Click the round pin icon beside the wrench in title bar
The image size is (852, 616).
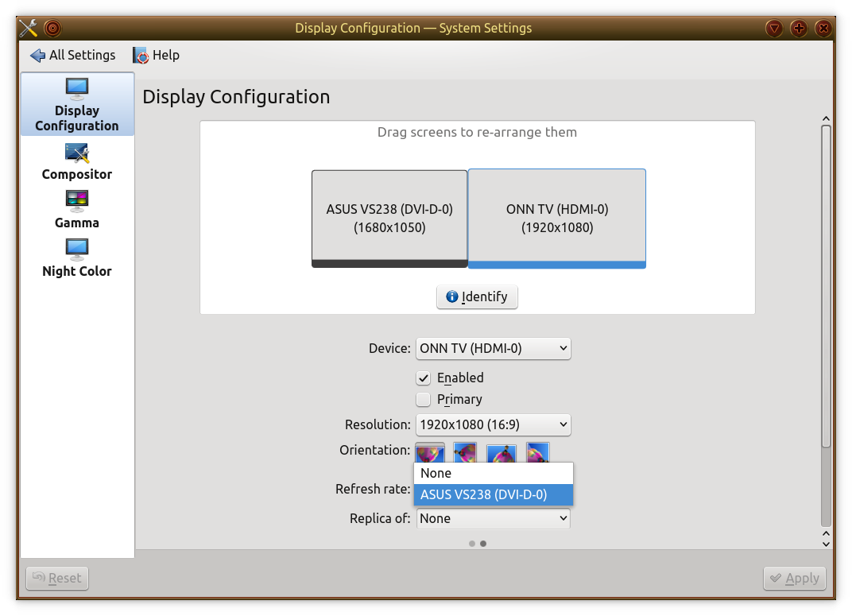[x=52, y=28]
